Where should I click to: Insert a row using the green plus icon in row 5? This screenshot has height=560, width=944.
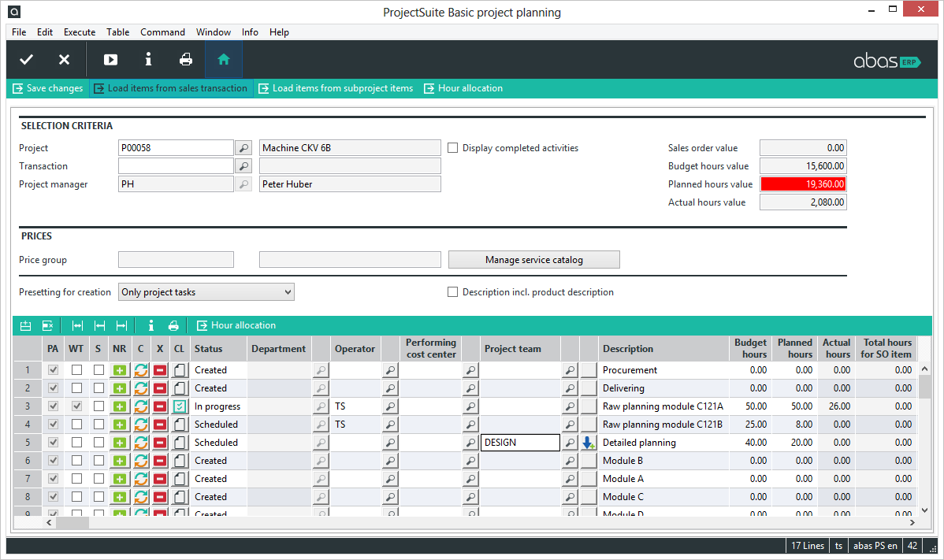(x=121, y=442)
